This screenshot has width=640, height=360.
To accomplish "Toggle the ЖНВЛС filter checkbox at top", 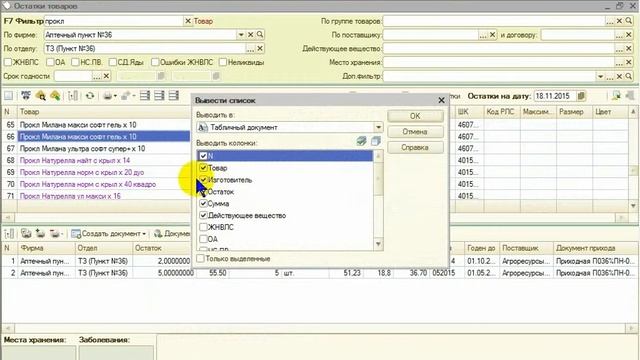I will click(8, 62).
